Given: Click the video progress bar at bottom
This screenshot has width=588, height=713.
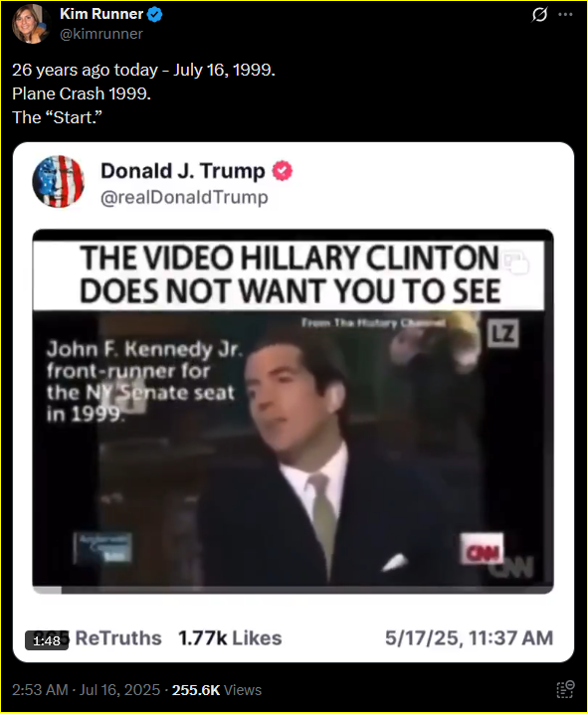Looking at the screenshot, I should pos(294,591).
